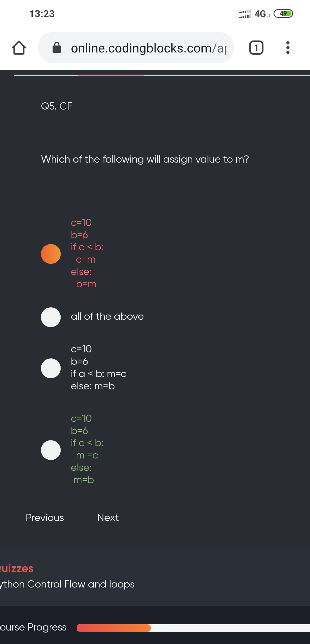Tap the battery indicator in status bar
This screenshot has height=644, width=310.
tap(283, 13)
